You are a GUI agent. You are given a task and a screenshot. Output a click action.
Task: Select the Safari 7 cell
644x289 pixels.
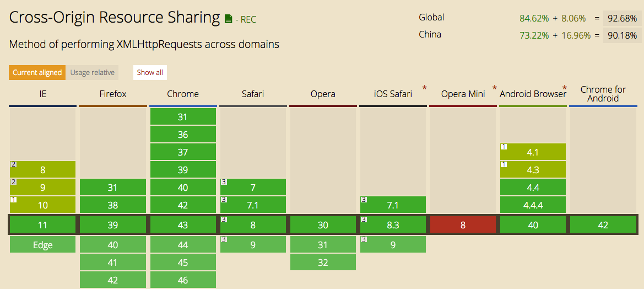tap(253, 188)
